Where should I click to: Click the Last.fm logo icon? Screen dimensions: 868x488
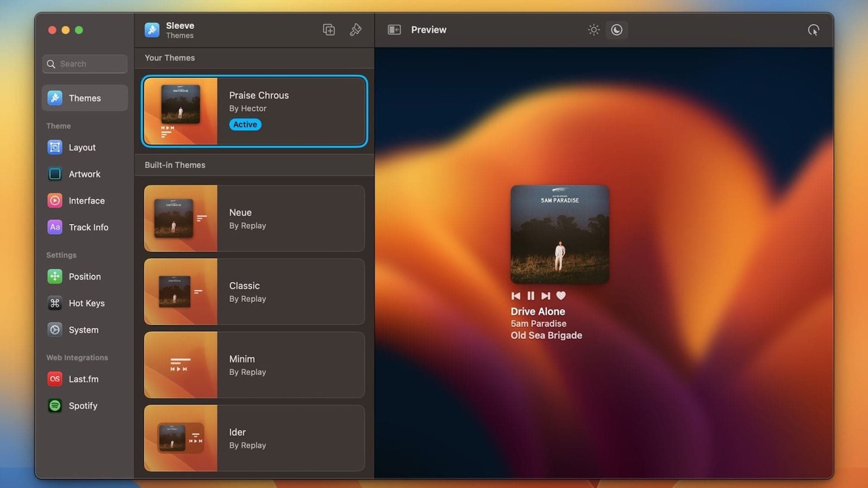click(55, 379)
